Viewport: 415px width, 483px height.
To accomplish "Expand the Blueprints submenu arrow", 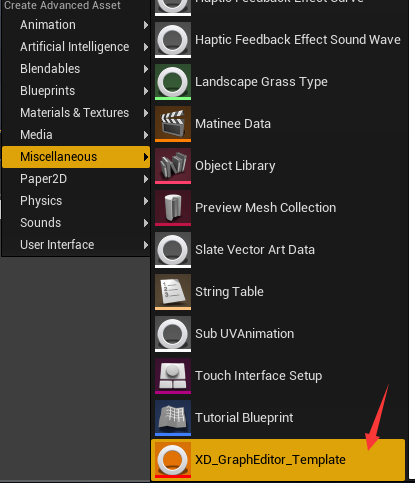I will [x=146, y=91].
